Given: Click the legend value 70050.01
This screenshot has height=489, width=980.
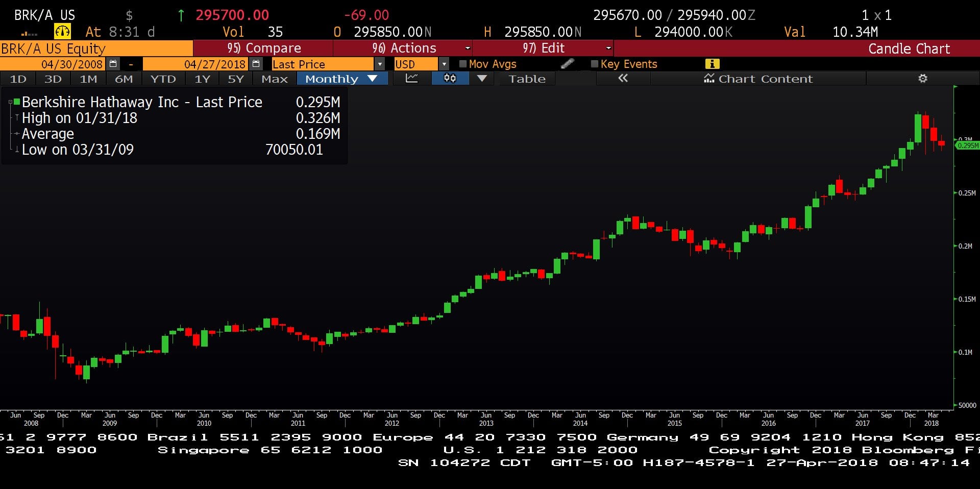Looking at the screenshot, I should [x=294, y=150].
